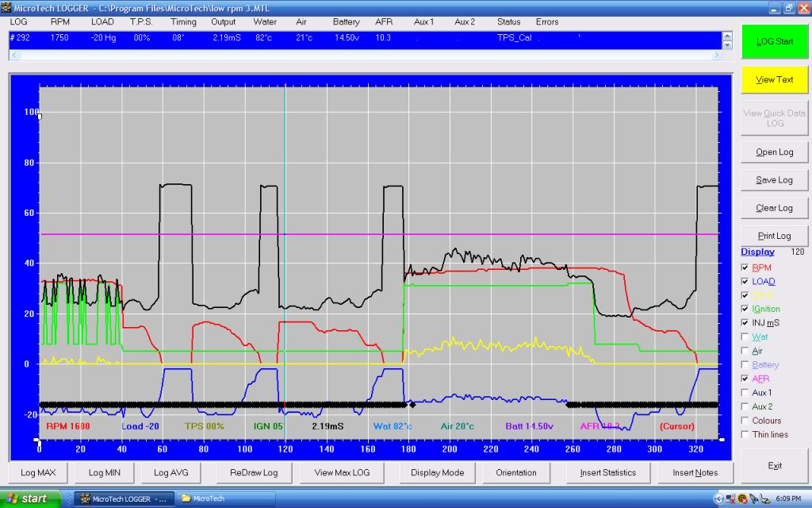Enable the Wat trace checkbox

click(x=745, y=337)
